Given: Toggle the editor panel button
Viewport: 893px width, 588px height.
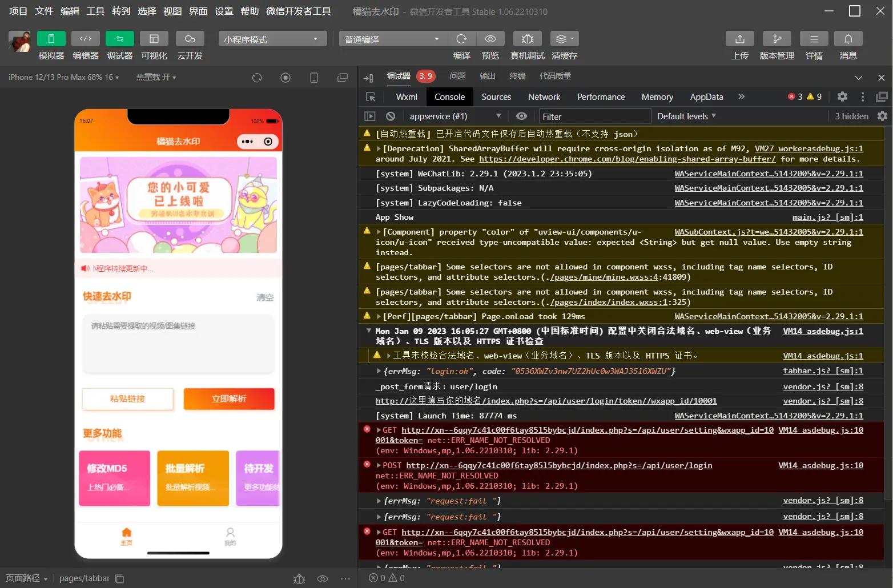Looking at the screenshot, I should point(86,39).
